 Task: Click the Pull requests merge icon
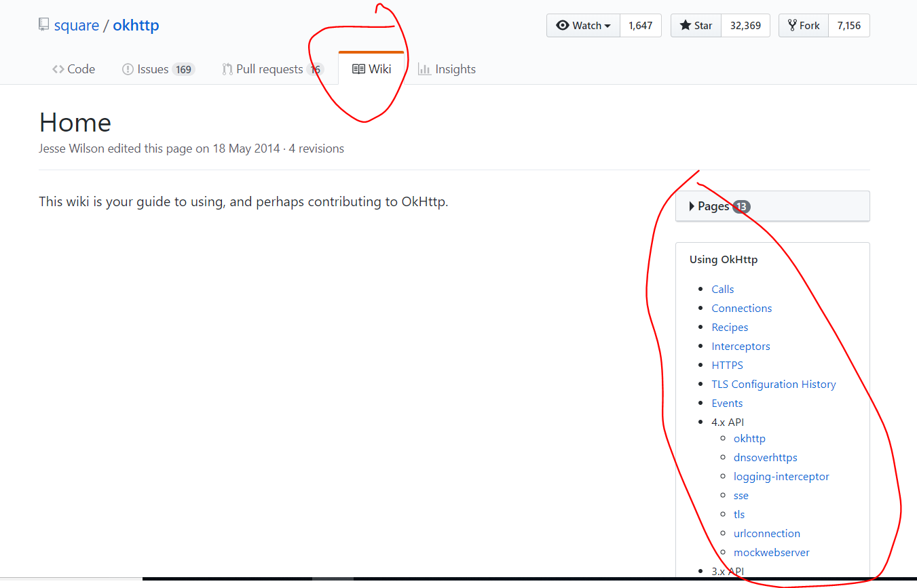227,69
